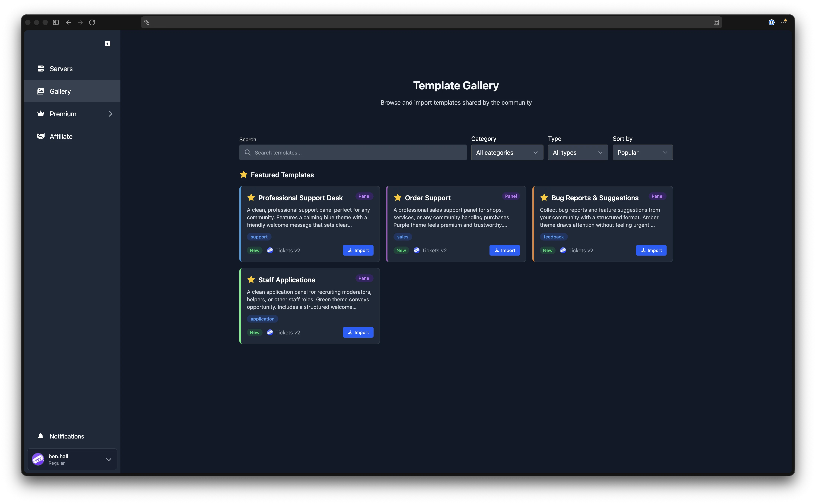The height and width of the screenshot is (504, 816).
Task: Click Panel badge on Staff Applications card
Action: (364, 278)
